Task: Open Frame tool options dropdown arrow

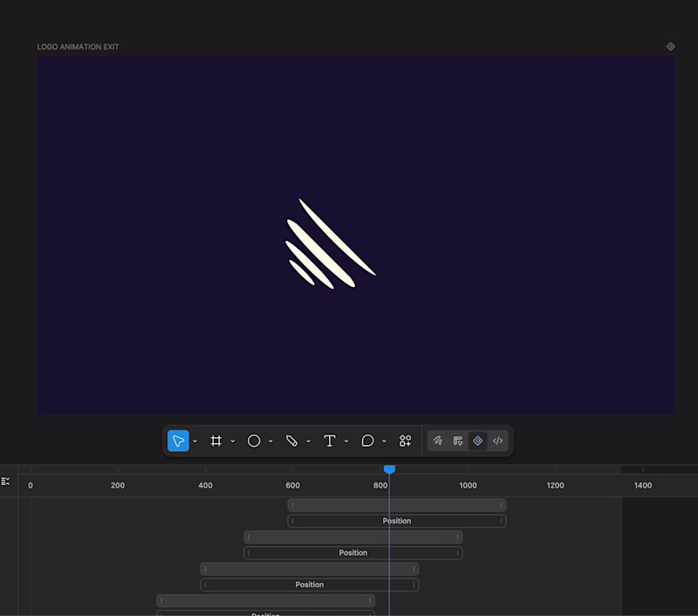Action: (x=233, y=441)
